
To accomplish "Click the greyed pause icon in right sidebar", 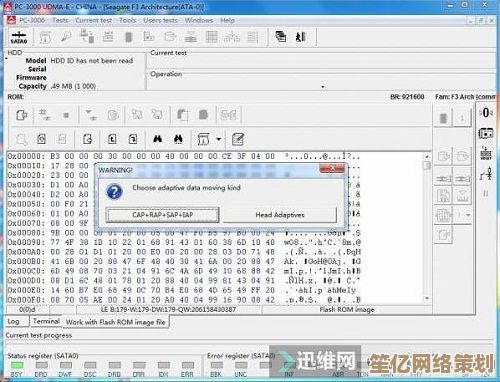I will click(x=486, y=194).
